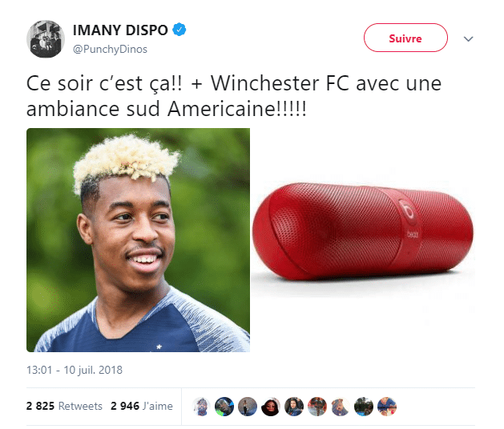Image resolution: width=504 pixels, height=429 pixels.
Task: Open the tweet timestamp 13:01 - 10 juil. 2018
Action: pyautogui.click(x=75, y=370)
